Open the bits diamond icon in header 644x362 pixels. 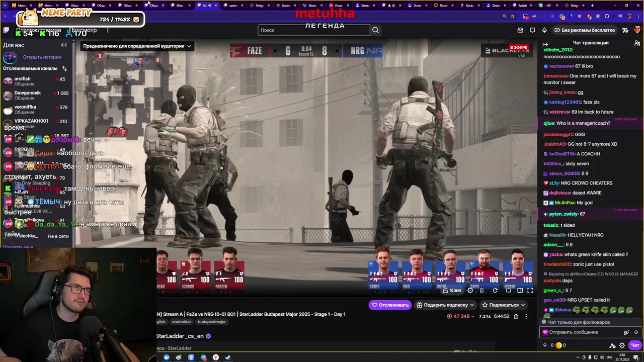tap(544, 30)
